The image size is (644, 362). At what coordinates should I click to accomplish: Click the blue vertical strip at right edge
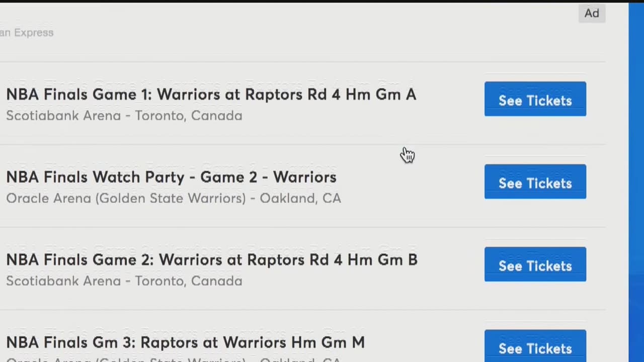pos(636,181)
